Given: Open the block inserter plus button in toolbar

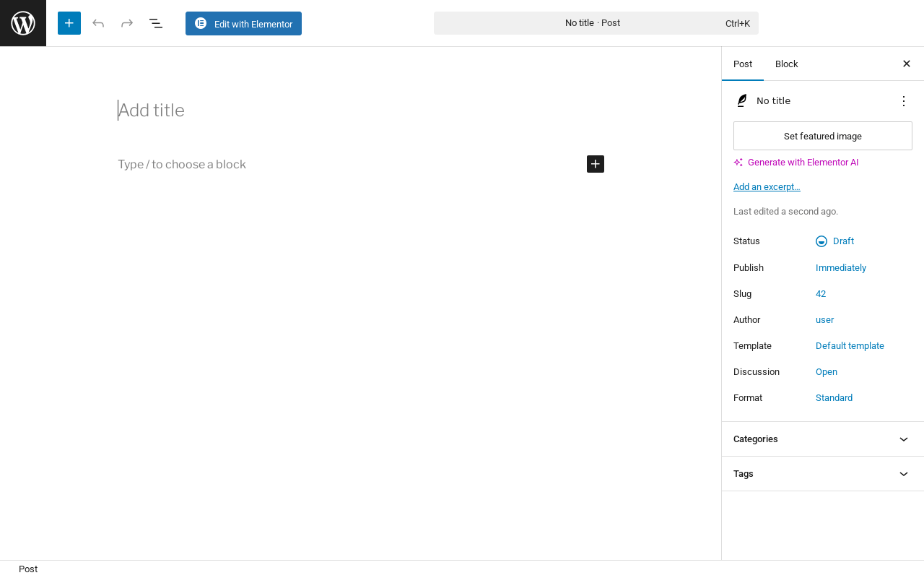Looking at the screenshot, I should (x=69, y=23).
